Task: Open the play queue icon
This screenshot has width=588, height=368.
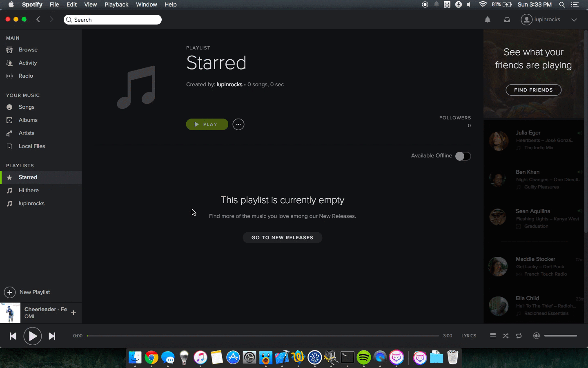Action: tap(493, 336)
